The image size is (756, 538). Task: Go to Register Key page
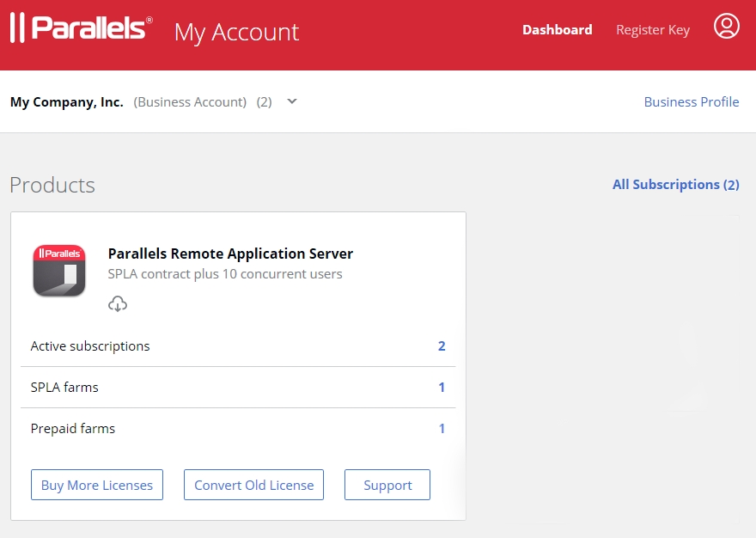(652, 29)
